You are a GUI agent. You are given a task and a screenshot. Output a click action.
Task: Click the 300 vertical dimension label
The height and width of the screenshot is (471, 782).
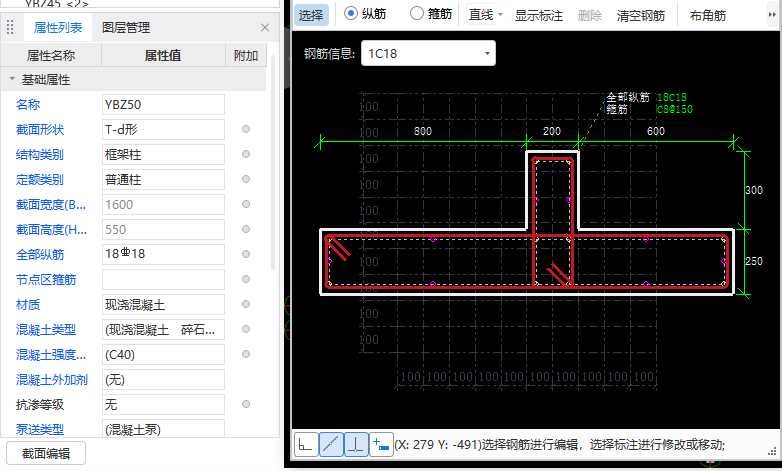tap(754, 190)
